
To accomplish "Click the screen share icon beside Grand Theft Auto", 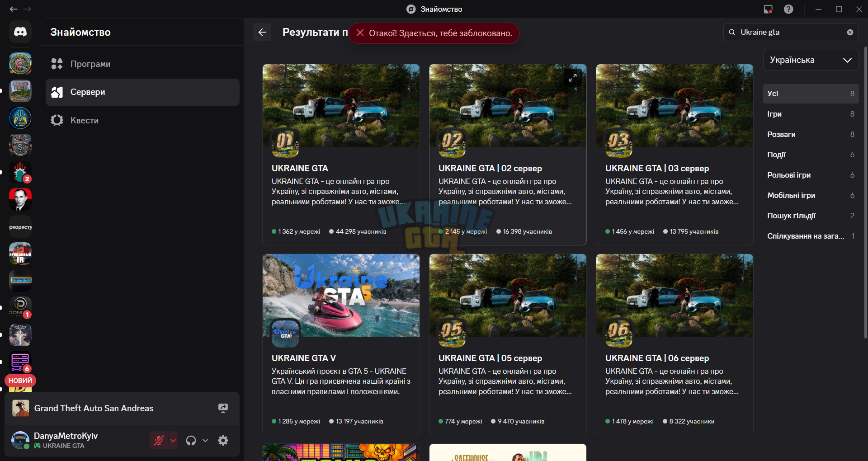I will pos(223,408).
